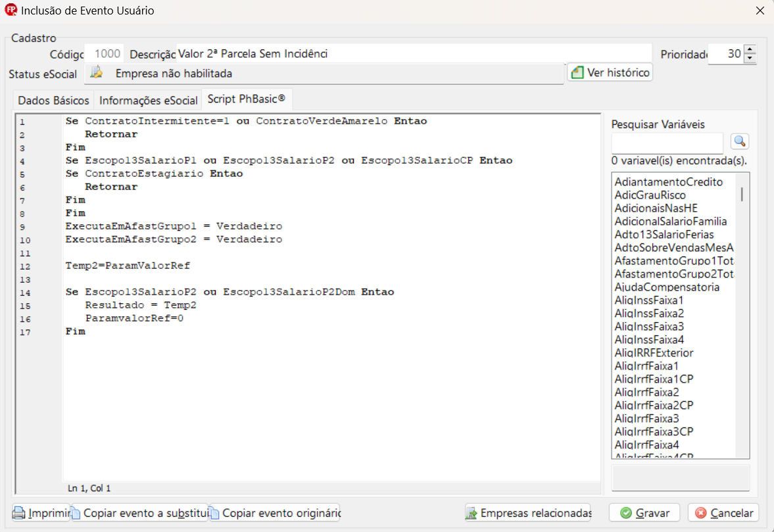Click script line 14 with Escopo13SalarioP2Dom
The height and width of the screenshot is (532, 774).
[x=230, y=292]
